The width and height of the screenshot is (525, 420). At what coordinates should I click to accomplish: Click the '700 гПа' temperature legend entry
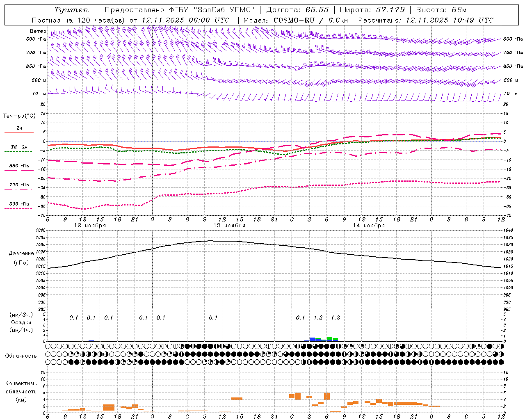click(x=19, y=185)
